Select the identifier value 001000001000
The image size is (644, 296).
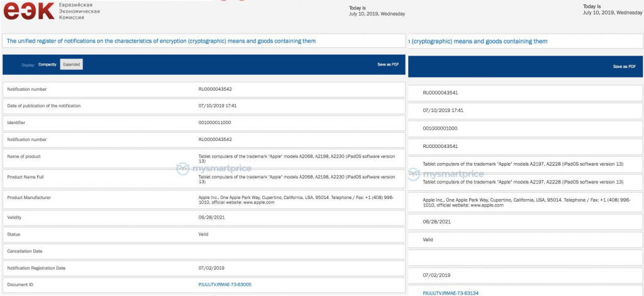(440, 128)
